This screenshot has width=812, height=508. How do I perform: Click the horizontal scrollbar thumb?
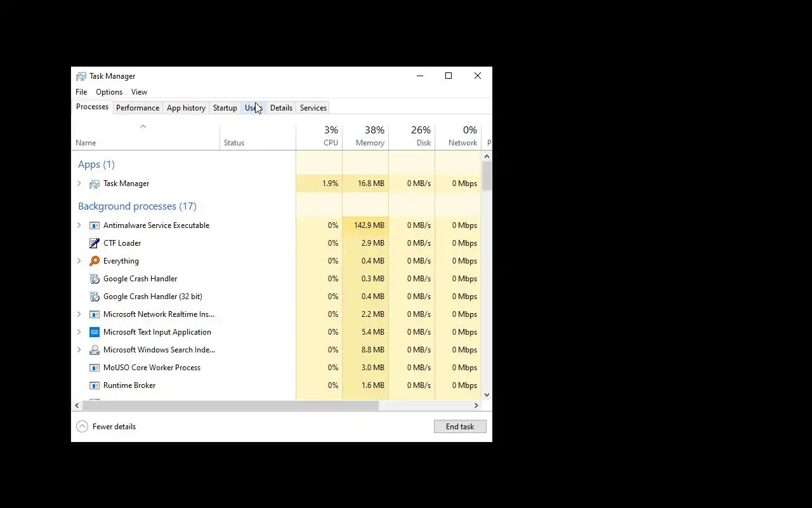[230, 405]
